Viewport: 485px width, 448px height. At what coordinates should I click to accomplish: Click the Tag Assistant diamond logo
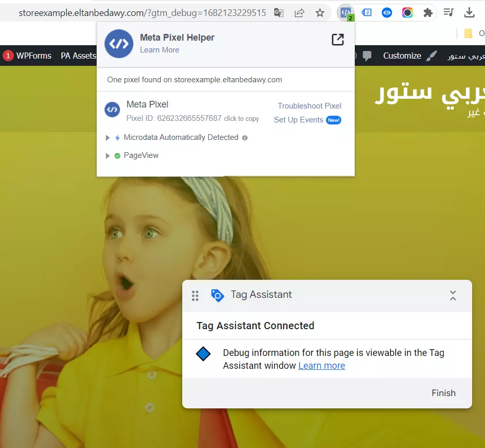203,353
